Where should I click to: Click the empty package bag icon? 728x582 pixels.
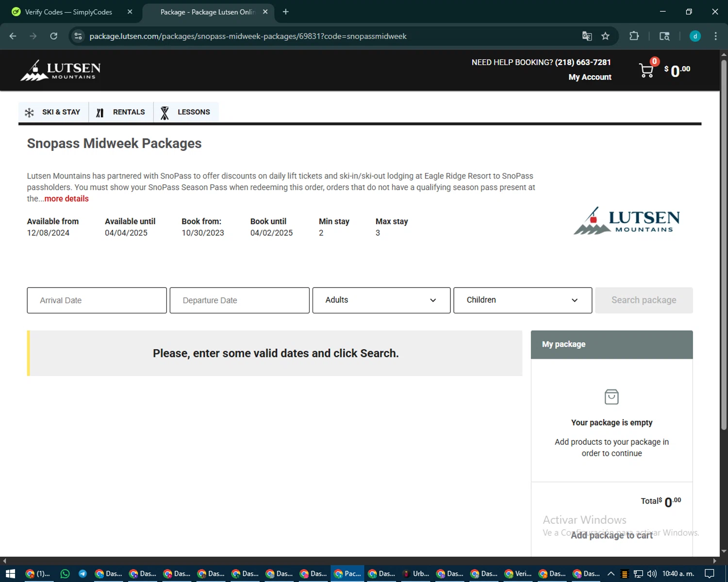click(612, 397)
